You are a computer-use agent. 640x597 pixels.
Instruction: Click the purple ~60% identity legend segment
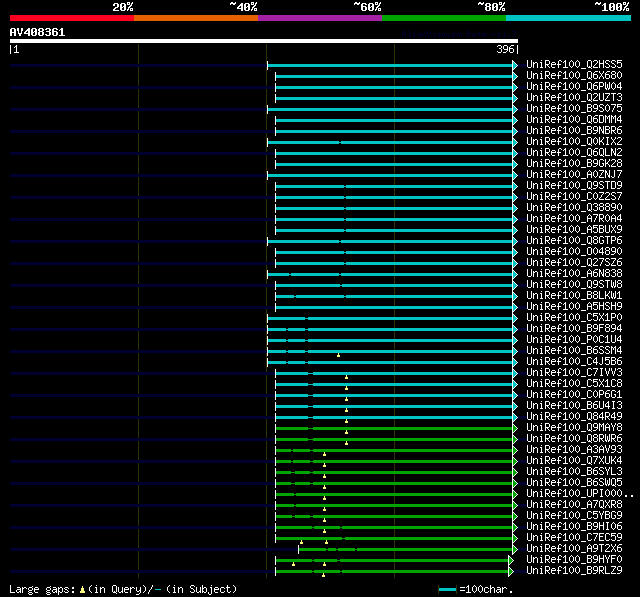(320, 18)
